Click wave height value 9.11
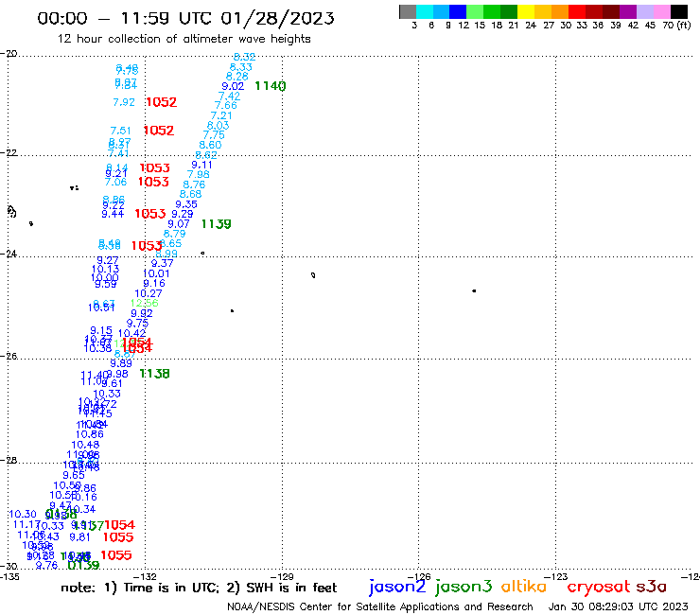 [201, 165]
